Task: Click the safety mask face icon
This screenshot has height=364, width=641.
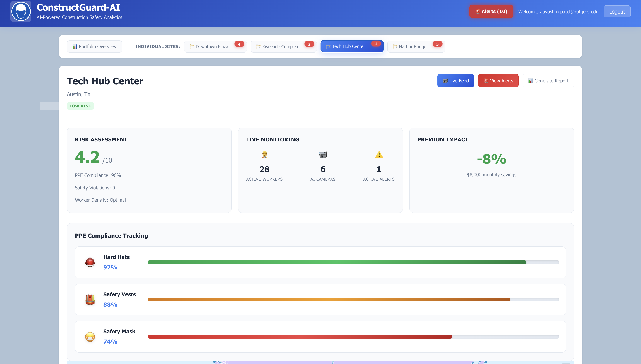Action: (x=90, y=337)
